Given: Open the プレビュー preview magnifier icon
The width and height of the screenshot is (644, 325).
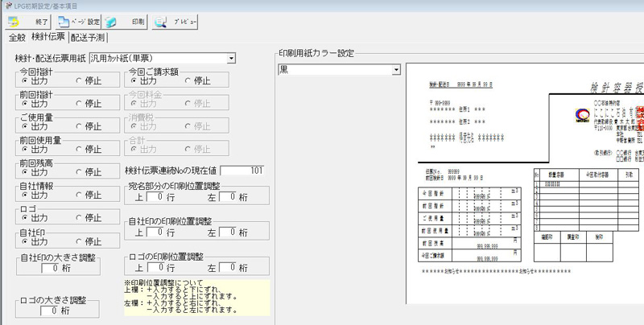Looking at the screenshot, I should click(x=160, y=22).
